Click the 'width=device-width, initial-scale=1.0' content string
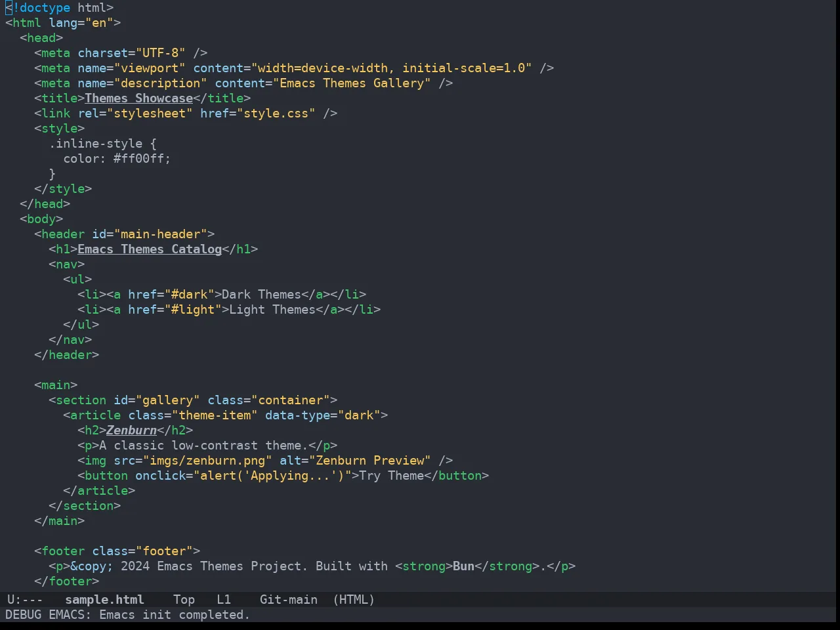The width and height of the screenshot is (840, 630). (x=392, y=68)
